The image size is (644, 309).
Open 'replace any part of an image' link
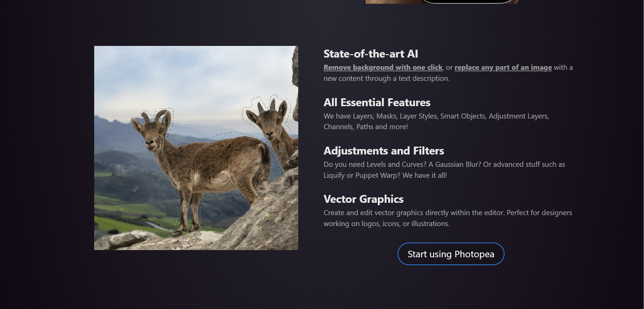503,67
